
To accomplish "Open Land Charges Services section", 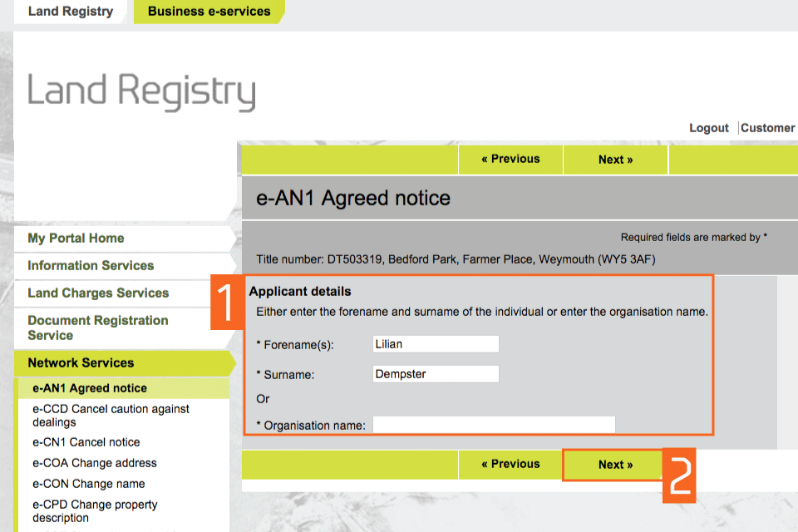I will click(98, 293).
